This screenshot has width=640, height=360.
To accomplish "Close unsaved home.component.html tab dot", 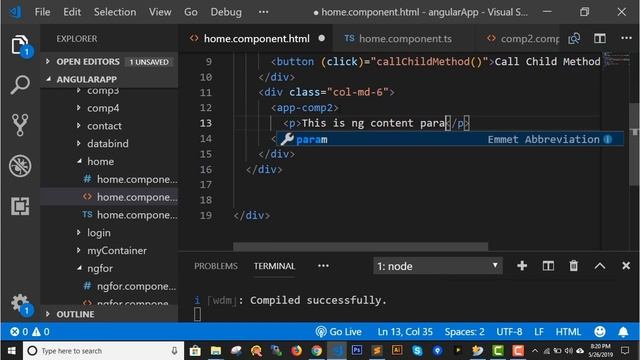I will pos(322,38).
